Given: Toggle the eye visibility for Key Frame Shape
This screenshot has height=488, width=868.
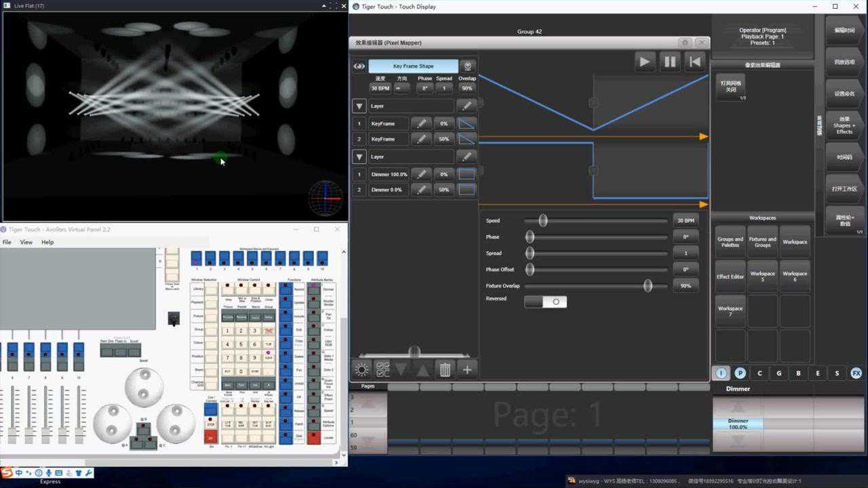Looking at the screenshot, I should point(359,66).
